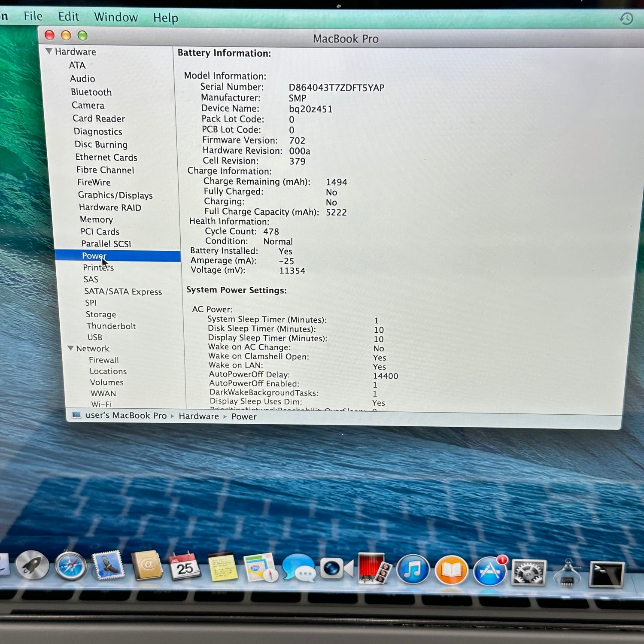
Task: Launch Terminal from the Dock
Action: [607, 574]
